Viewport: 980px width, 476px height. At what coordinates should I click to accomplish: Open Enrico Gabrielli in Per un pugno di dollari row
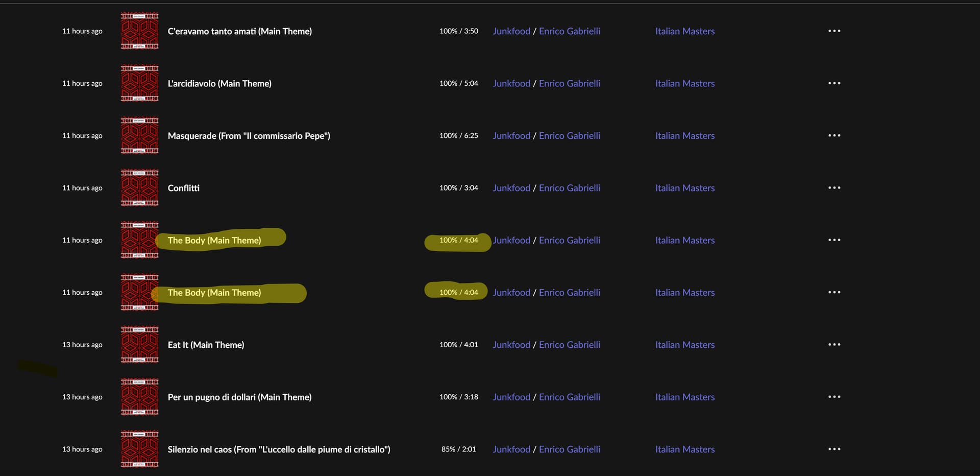pyautogui.click(x=570, y=397)
